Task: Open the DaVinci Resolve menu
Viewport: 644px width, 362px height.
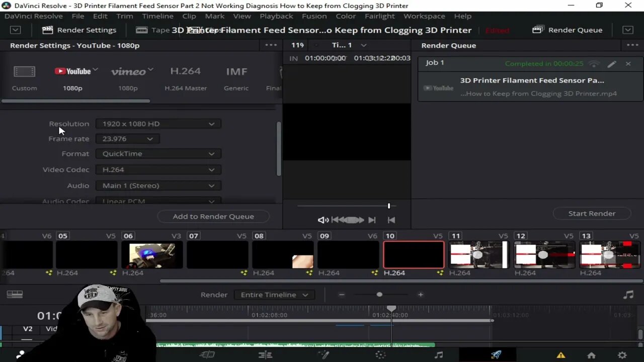Action: [x=33, y=16]
